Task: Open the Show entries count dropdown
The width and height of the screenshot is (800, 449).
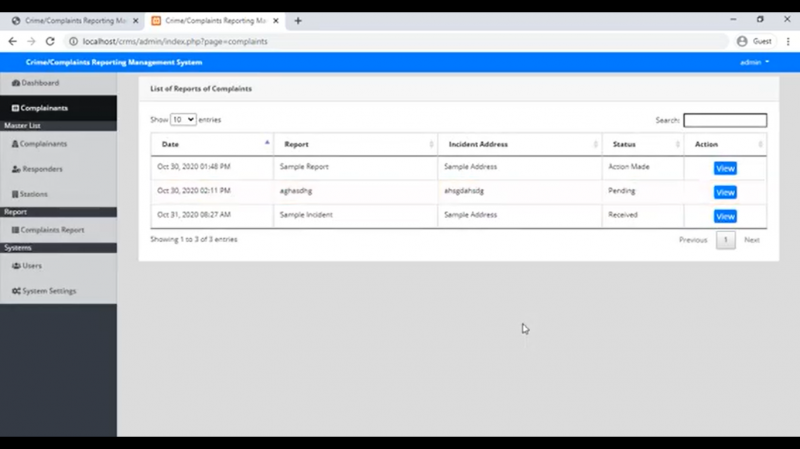Action: point(183,119)
